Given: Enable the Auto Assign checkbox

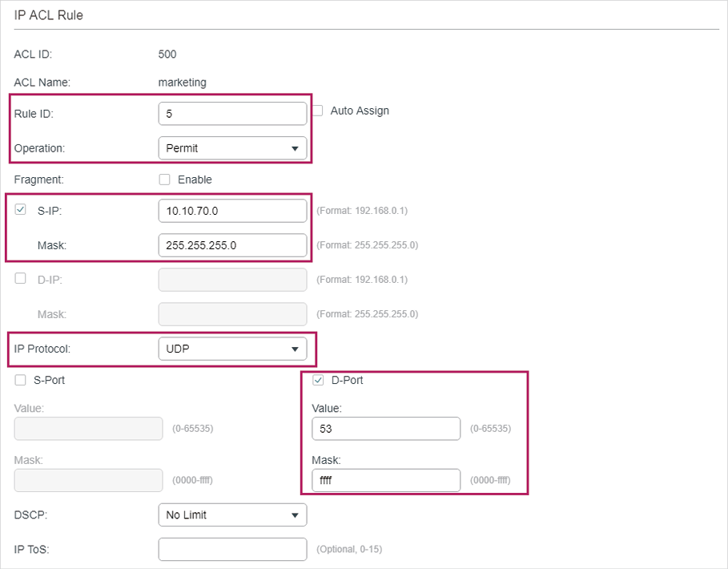Looking at the screenshot, I should tap(318, 111).
